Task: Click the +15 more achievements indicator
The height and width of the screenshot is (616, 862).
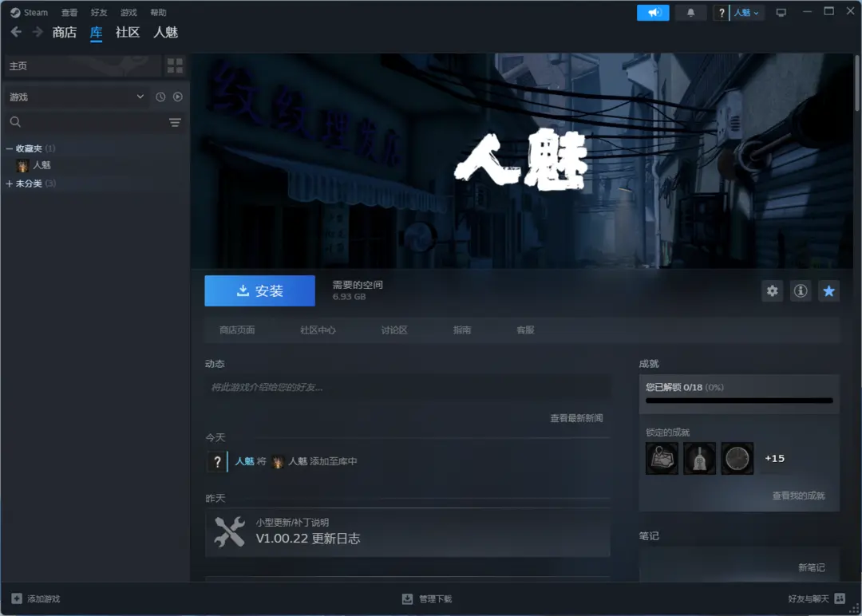Action: (x=774, y=458)
